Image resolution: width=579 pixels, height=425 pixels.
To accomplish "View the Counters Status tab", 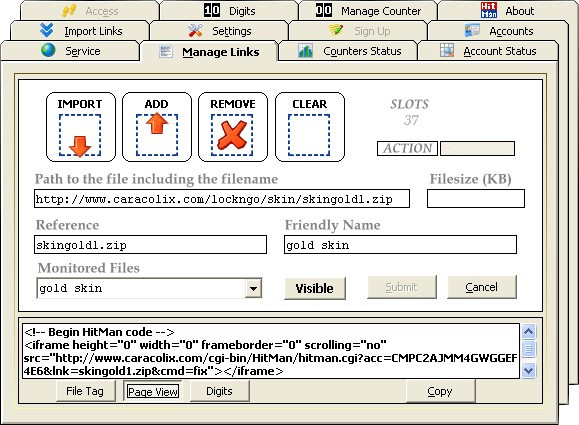I will (x=348, y=51).
